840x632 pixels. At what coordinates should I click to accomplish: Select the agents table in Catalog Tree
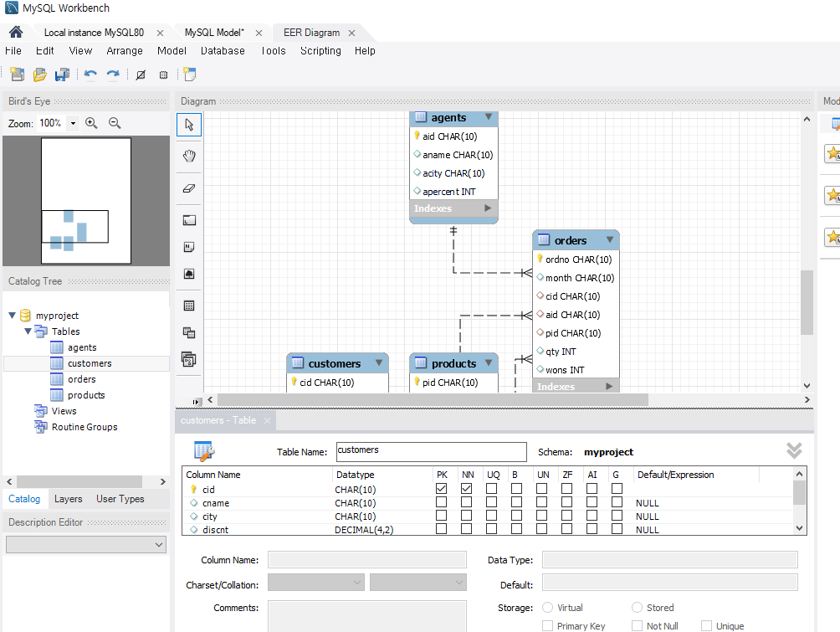pos(82,347)
